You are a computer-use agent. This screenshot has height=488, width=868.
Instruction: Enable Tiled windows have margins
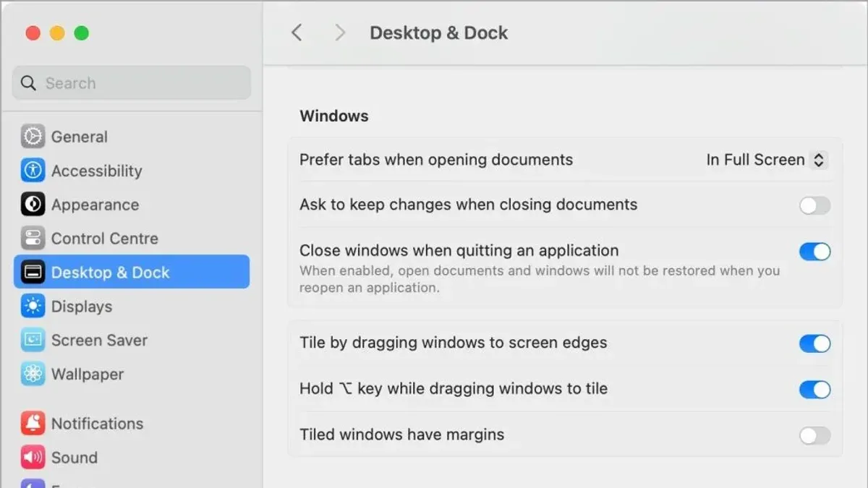[x=814, y=435]
